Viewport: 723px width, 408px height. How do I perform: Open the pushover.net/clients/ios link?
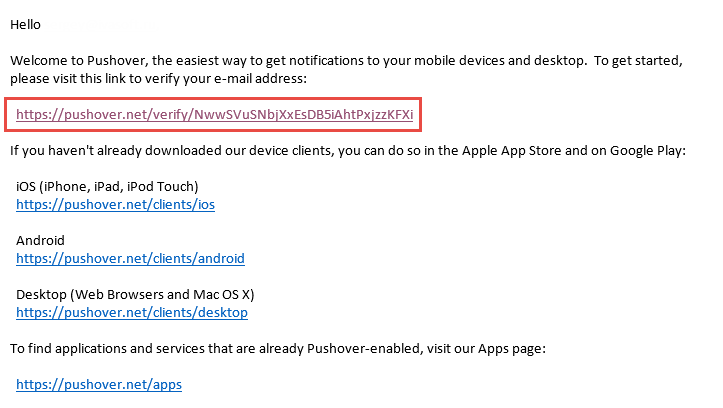pos(115,205)
